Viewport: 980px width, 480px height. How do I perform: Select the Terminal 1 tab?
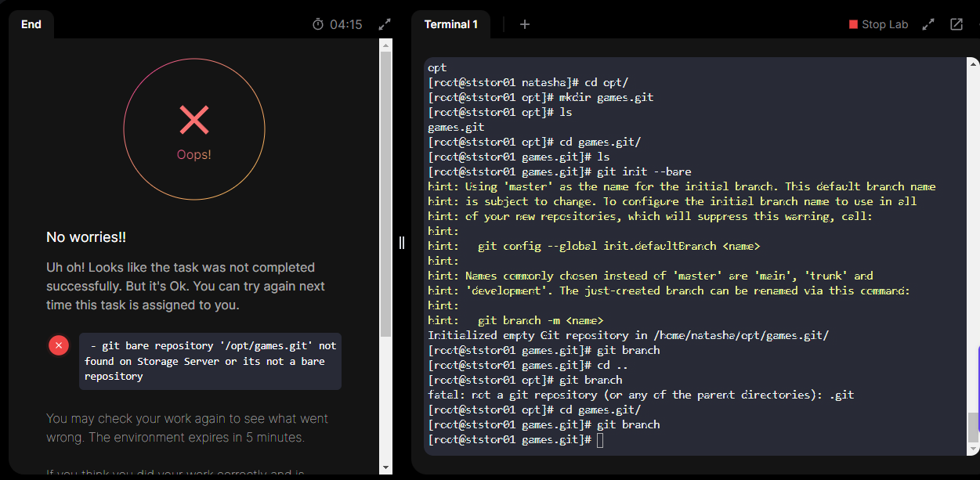click(450, 24)
